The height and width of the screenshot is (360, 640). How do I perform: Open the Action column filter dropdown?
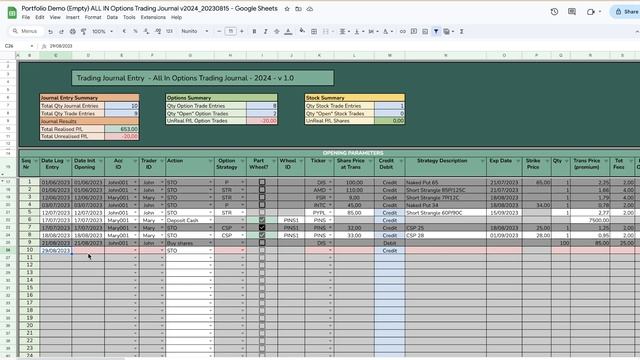[x=210, y=161]
